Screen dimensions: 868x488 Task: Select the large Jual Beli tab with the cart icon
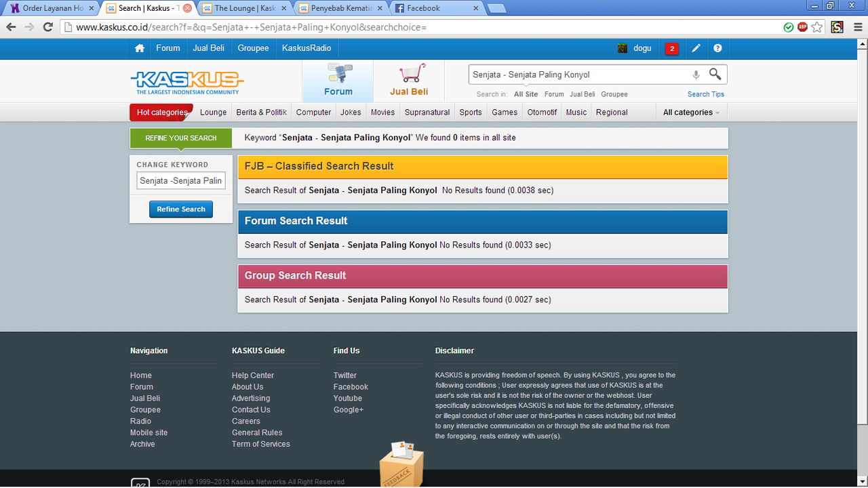pyautogui.click(x=409, y=81)
